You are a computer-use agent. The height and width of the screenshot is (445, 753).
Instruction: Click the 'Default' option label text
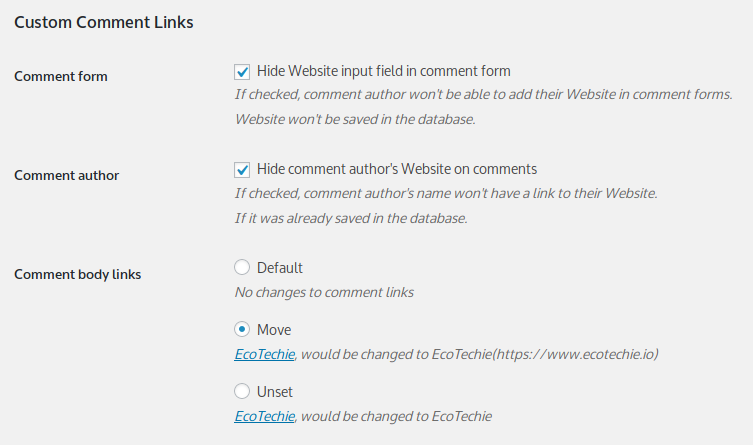[279, 268]
